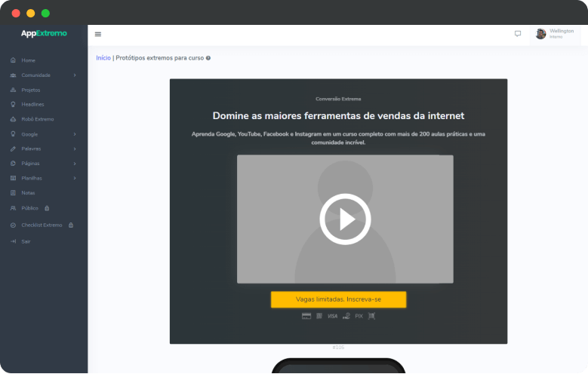Click the Planilhas table icon

pyautogui.click(x=13, y=178)
